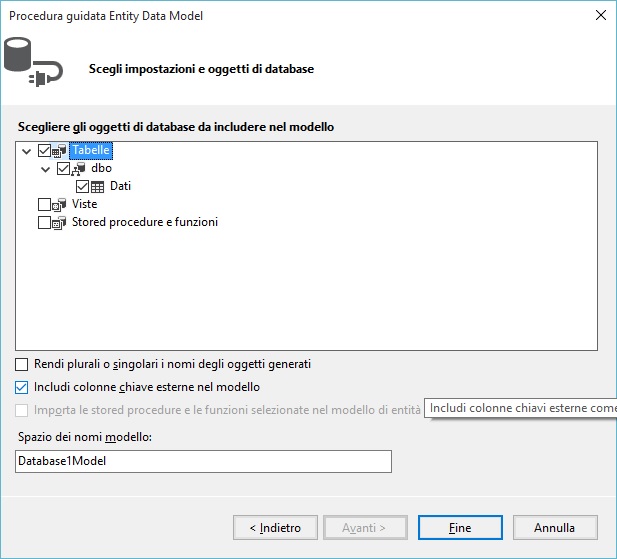Uncheck the Dati table checkbox
The height and width of the screenshot is (559, 617).
[x=83, y=186]
